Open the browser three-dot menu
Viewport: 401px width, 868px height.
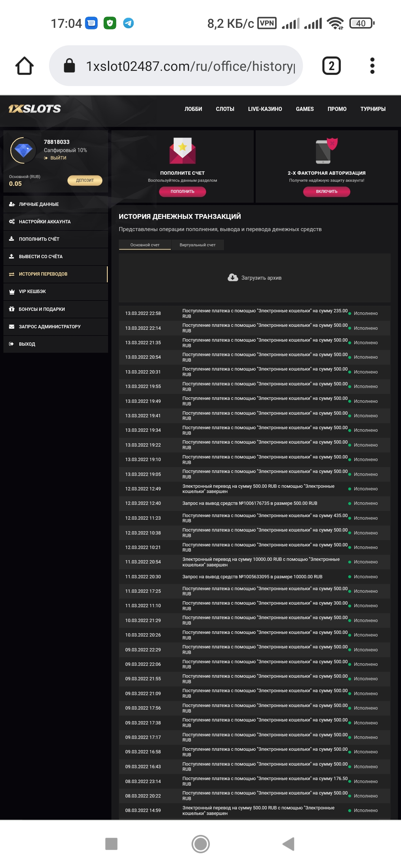coord(372,66)
